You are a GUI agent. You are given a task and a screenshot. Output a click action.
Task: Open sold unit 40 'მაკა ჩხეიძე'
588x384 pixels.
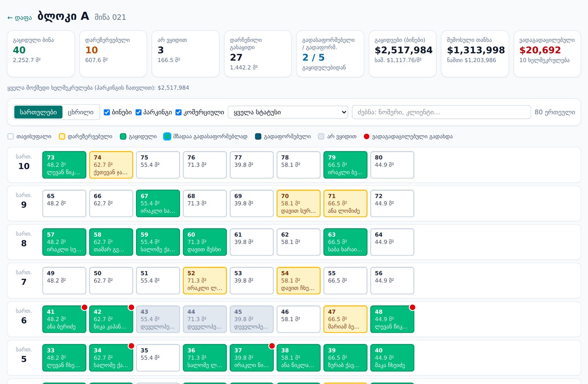pyautogui.click(x=392, y=358)
